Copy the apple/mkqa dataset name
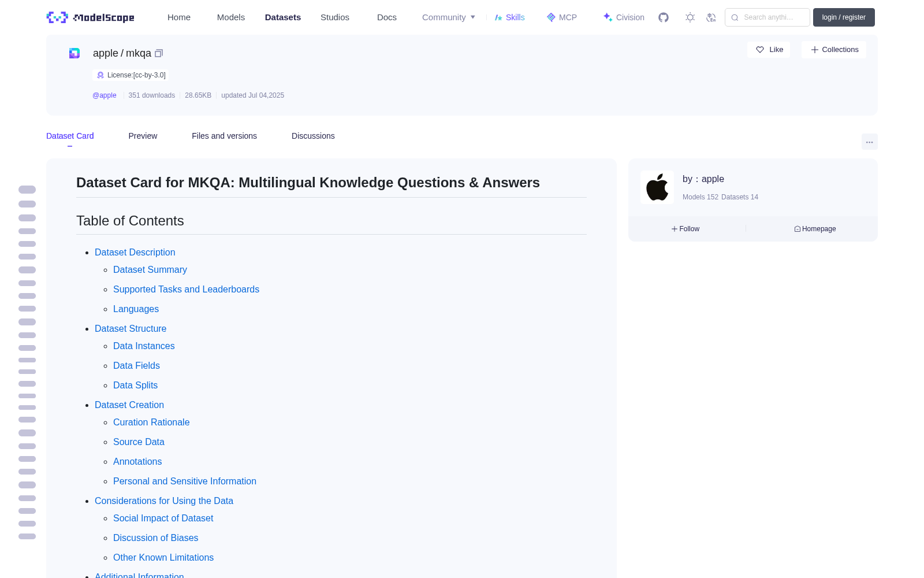The height and width of the screenshot is (578, 924). click(x=159, y=53)
